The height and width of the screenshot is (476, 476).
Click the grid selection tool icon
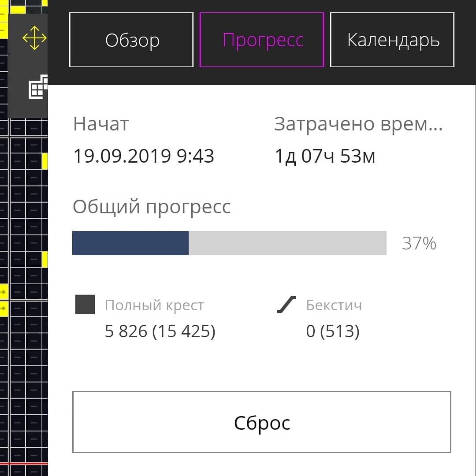(x=38, y=88)
